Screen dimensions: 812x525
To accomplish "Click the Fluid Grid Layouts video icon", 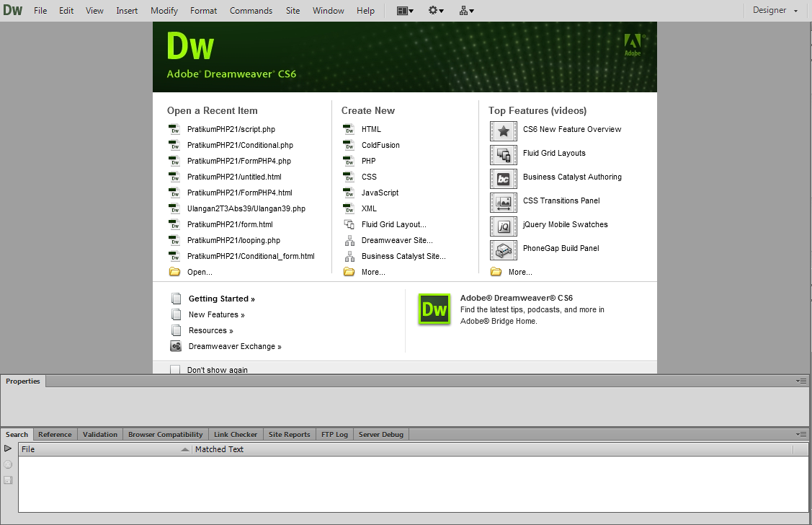I will pos(504,155).
